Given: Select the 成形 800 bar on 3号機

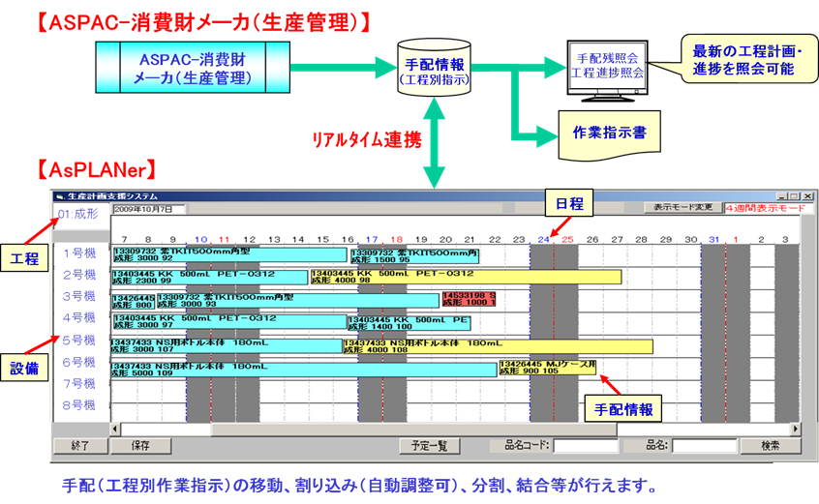Looking at the screenshot, I should (134, 302).
